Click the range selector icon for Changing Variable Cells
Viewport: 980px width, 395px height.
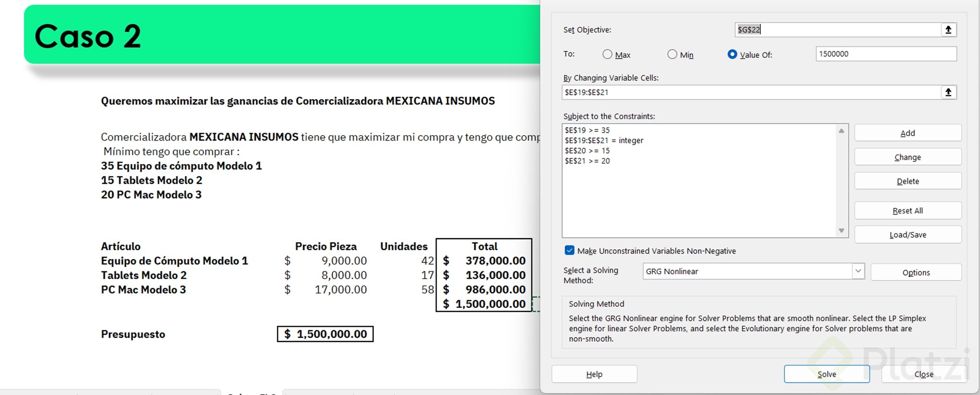[948, 92]
